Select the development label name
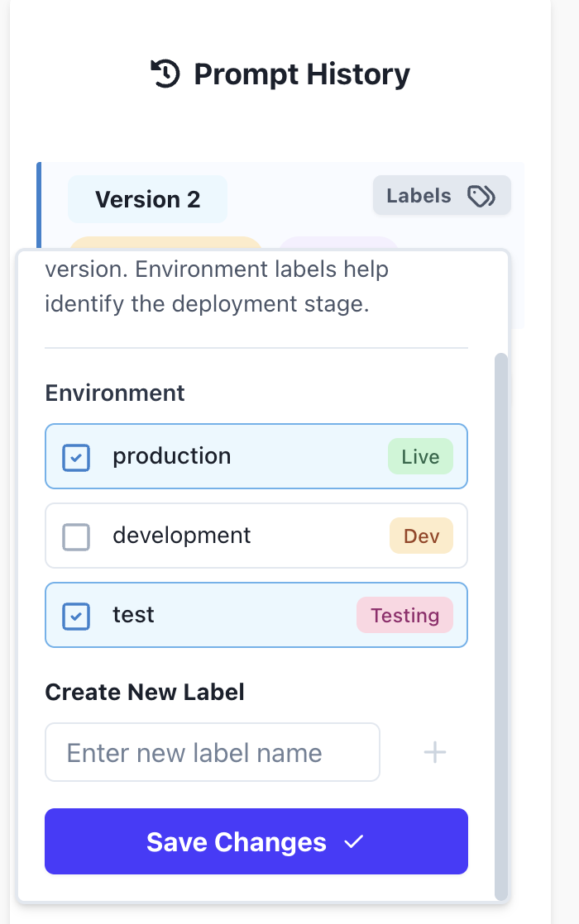 coord(182,536)
